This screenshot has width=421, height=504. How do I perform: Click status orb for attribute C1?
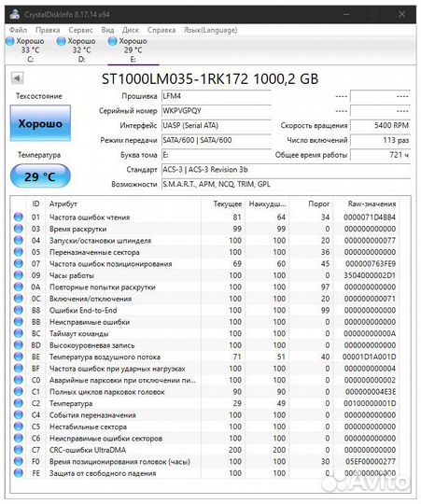pyautogui.click(x=19, y=391)
